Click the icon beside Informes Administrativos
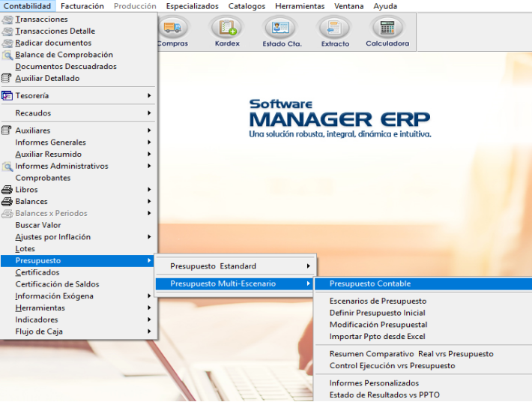532x402 pixels. (x=7, y=166)
